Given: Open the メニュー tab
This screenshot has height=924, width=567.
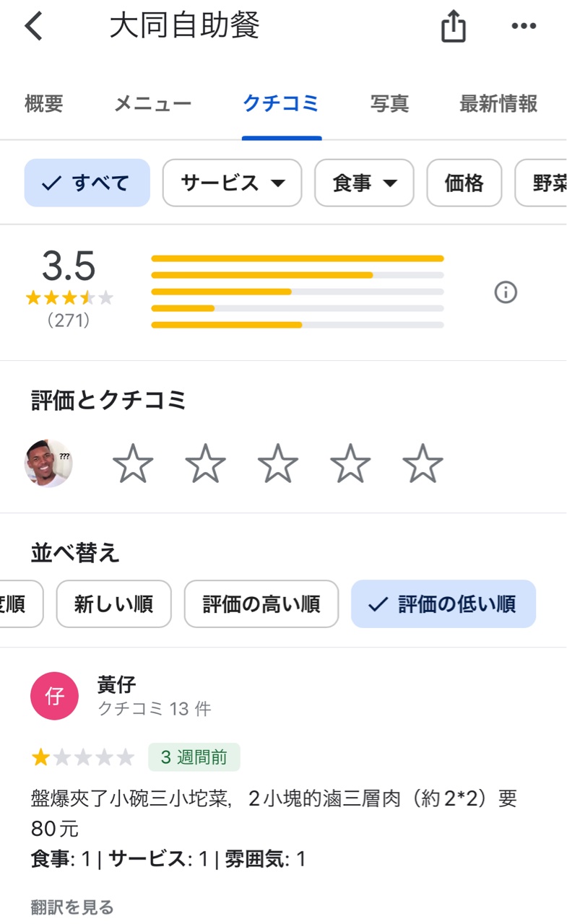Looking at the screenshot, I should click(152, 104).
